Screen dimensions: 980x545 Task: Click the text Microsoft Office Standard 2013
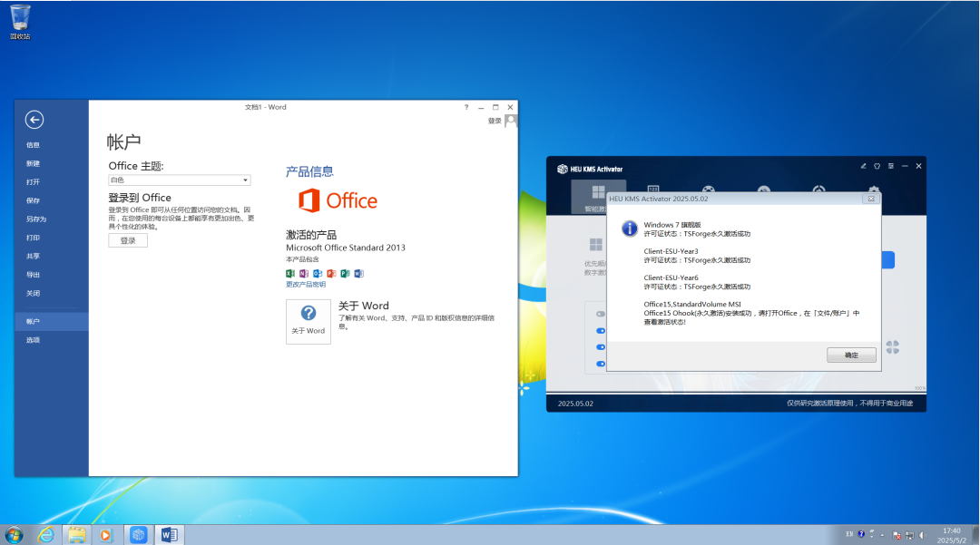[x=346, y=248]
